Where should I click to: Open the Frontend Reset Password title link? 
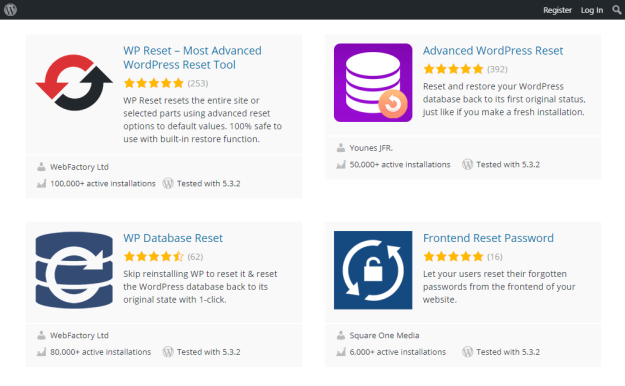(x=488, y=238)
